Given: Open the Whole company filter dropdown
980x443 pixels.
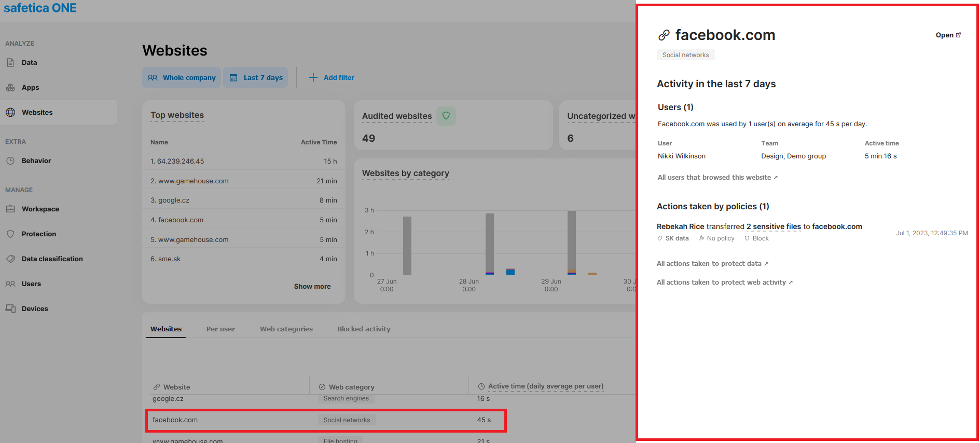Looking at the screenshot, I should 182,77.
